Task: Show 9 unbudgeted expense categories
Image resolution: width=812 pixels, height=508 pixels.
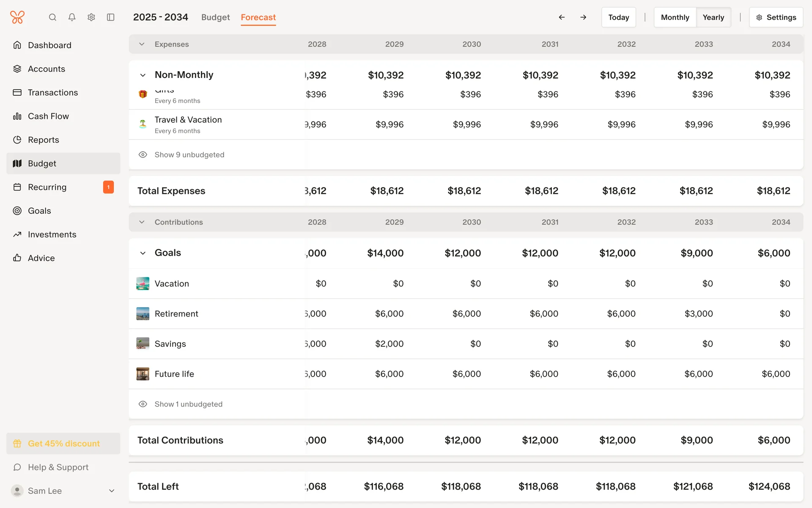Action: (x=189, y=155)
